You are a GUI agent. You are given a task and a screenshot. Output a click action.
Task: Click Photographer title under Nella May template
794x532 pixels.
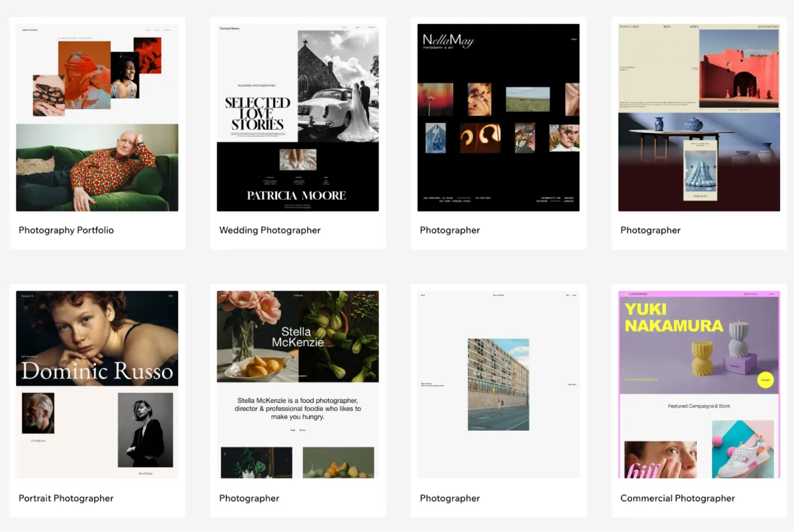450,230
